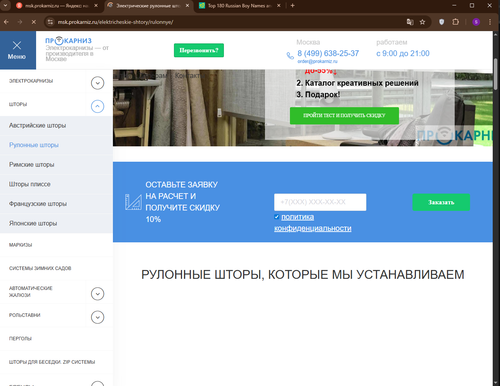Open site information icon in address bar
500x386 pixels.
[x=50, y=22]
